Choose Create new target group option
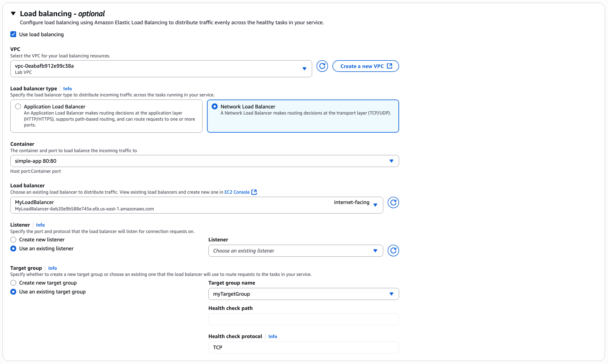Image resolution: width=608 pixels, height=364 pixels. tap(13, 283)
